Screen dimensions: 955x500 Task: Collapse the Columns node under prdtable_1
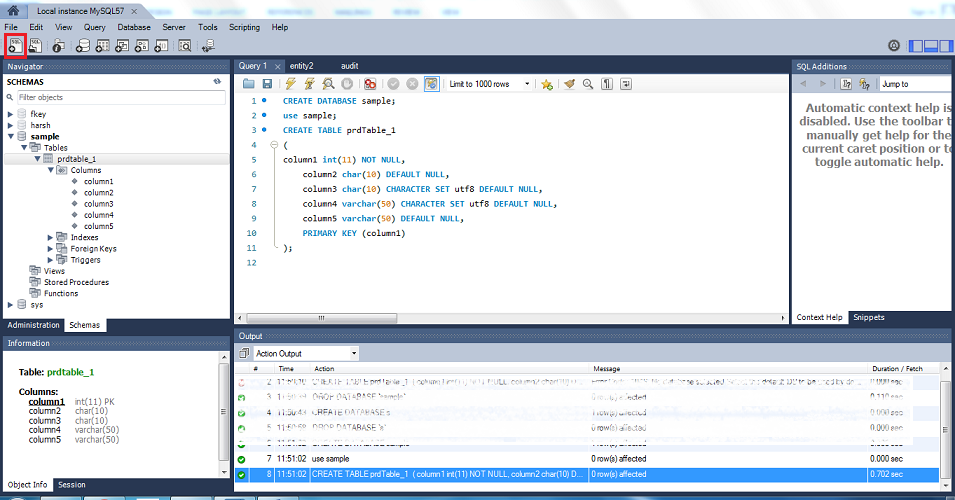pyautogui.click(x=51, y=170)
